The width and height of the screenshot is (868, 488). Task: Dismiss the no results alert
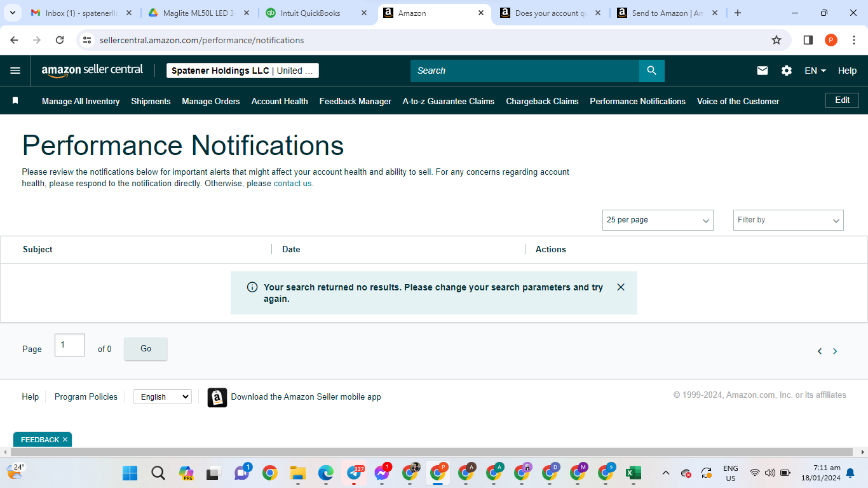click(621, 287)
